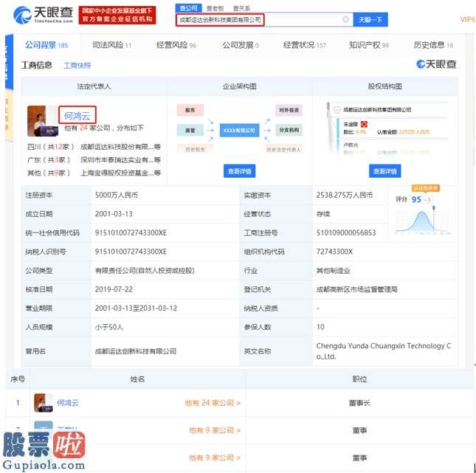The image size is (476, 473).
Task: Switch to the 查关系 search tab
Action: pyautogui.click(x=241, y=9)
